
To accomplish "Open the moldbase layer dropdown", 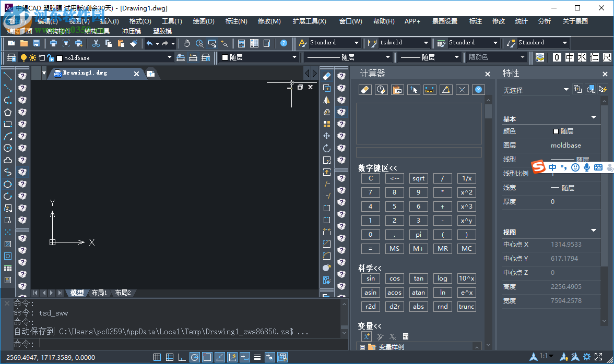I will [x=170, y=57].
